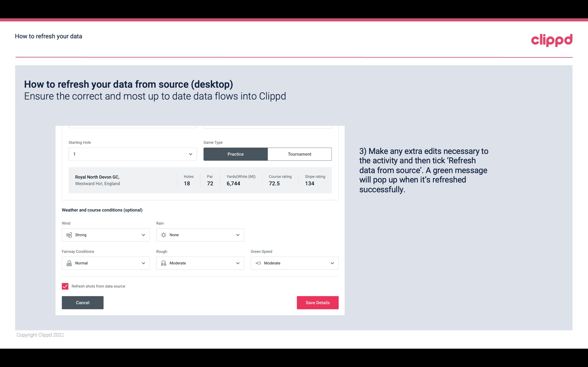Click the rough conditions icon
The width and height of the screenshot is (588, 367).
pyautogui.click(x=163, y=263)
